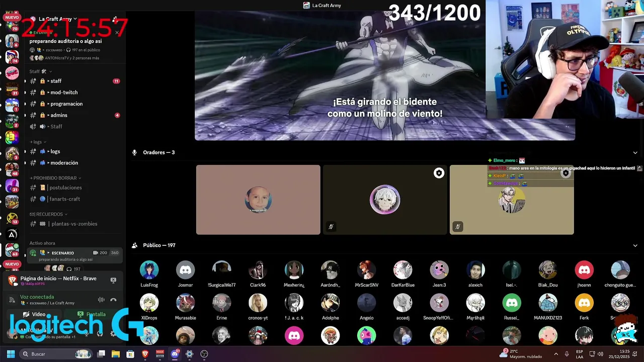Open File Explorer from taskbar

(116, 354)
